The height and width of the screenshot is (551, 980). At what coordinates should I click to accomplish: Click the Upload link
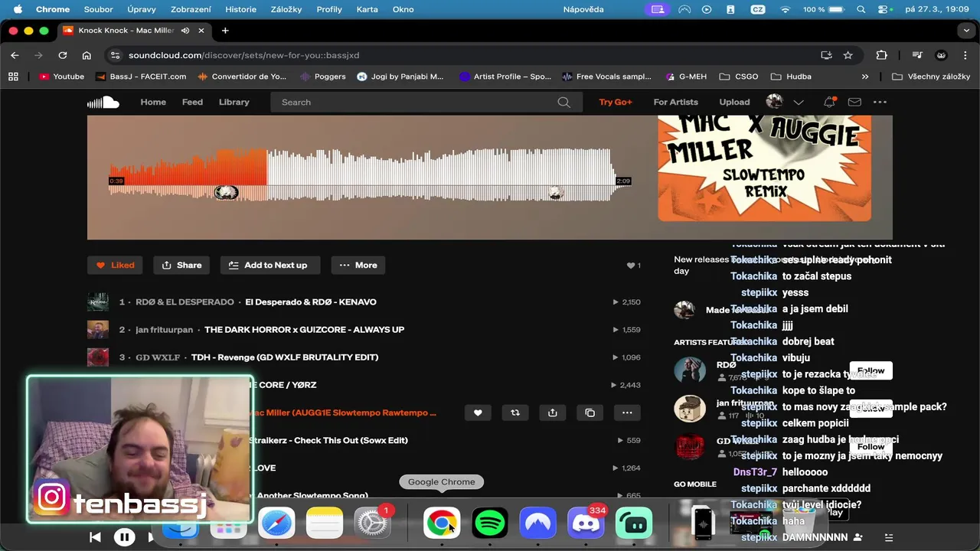[x=734, y=102]
